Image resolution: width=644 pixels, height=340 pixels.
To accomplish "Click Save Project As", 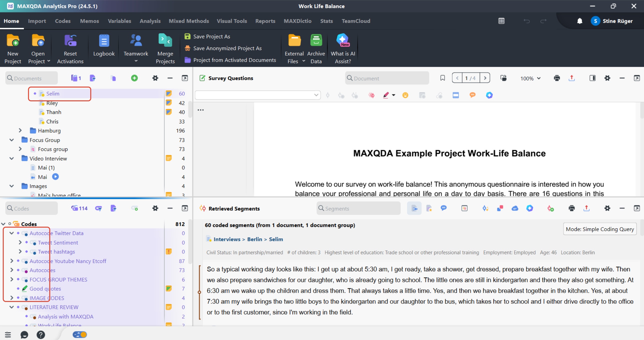I will [207, 36].
